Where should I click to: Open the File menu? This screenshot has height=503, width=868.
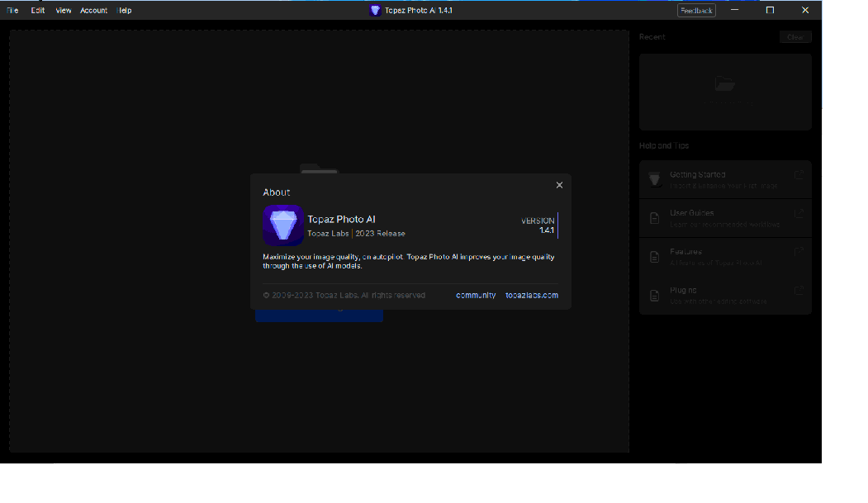tap(12, 11)
